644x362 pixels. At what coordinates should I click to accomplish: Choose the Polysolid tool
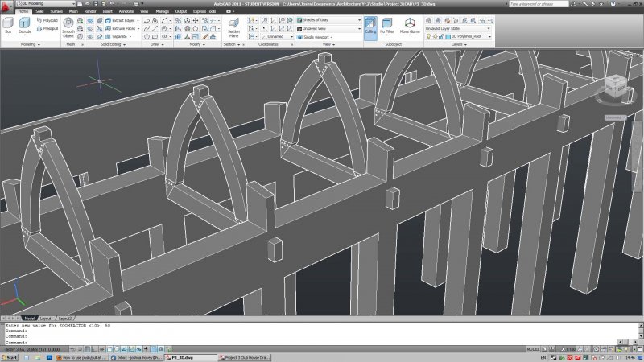(x=48, y=20)
